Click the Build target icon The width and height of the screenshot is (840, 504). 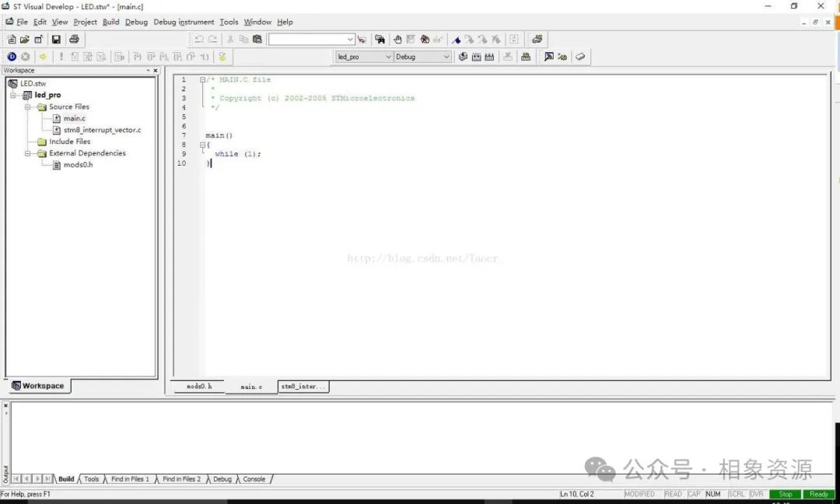pyautogui.click(x=476, y=56)
